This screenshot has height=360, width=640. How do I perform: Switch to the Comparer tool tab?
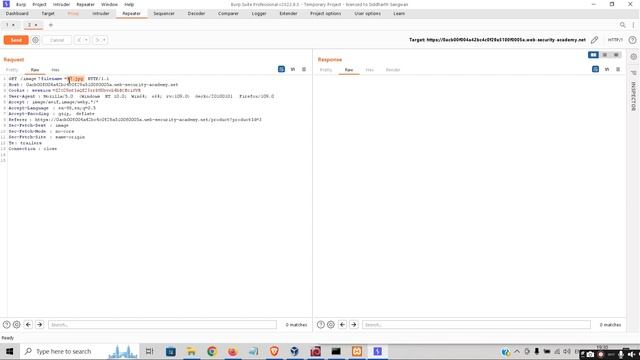click(x=228, y=13)
